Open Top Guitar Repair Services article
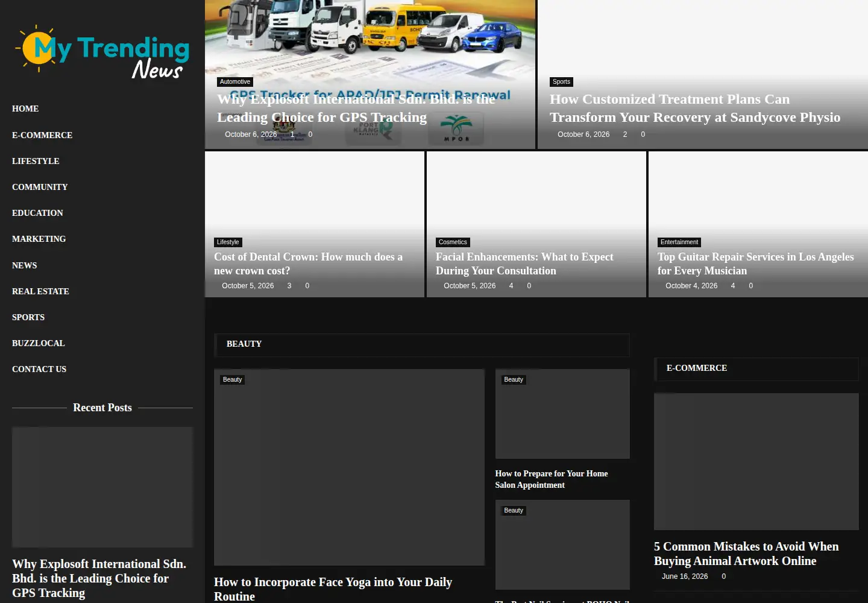Viewport: 868px width, 603px height. point(756,264)
